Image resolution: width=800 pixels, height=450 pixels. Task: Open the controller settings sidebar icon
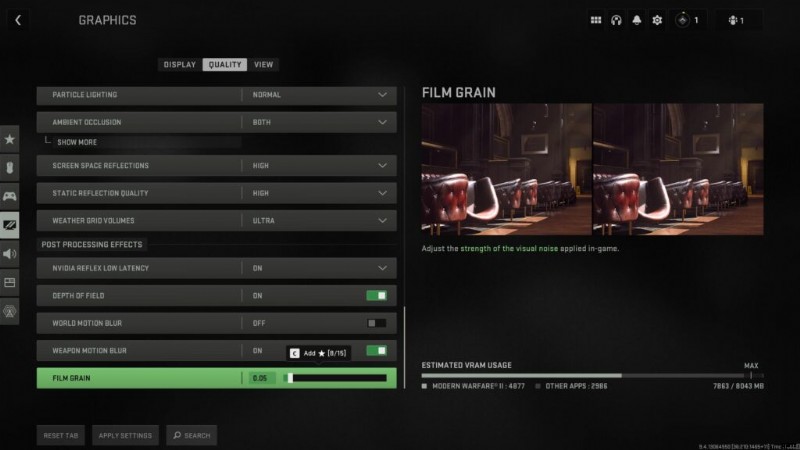pos(10,196)
